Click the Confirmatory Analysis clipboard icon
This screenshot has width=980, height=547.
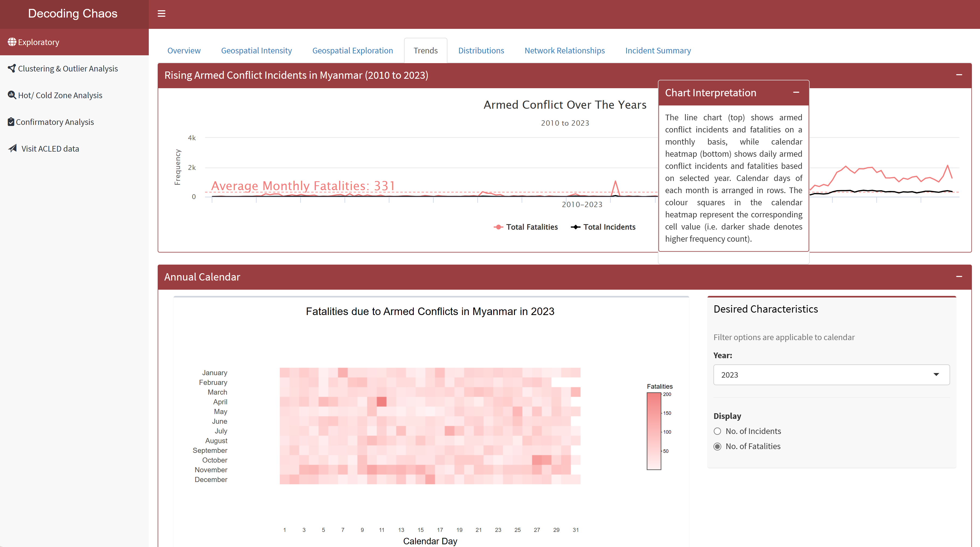11,122
